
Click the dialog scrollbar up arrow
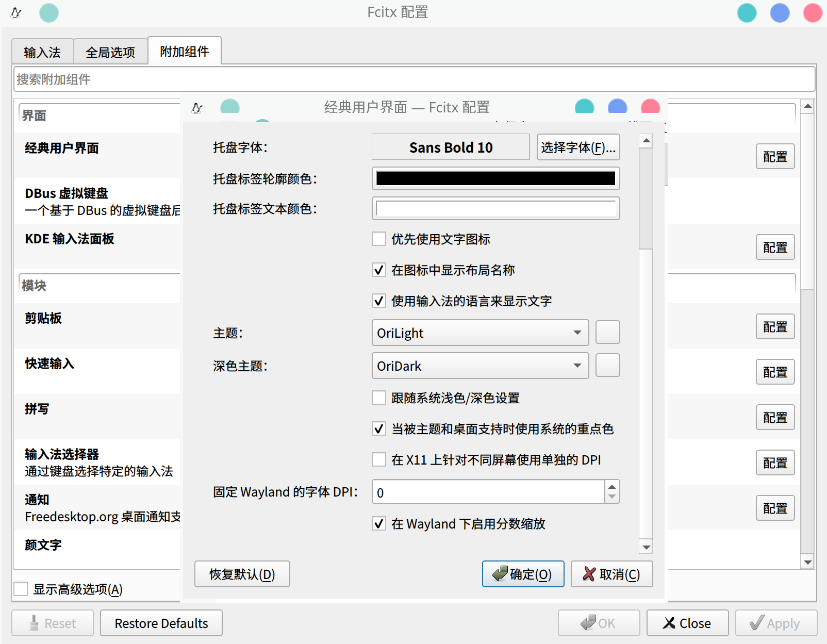click(646, 141)
